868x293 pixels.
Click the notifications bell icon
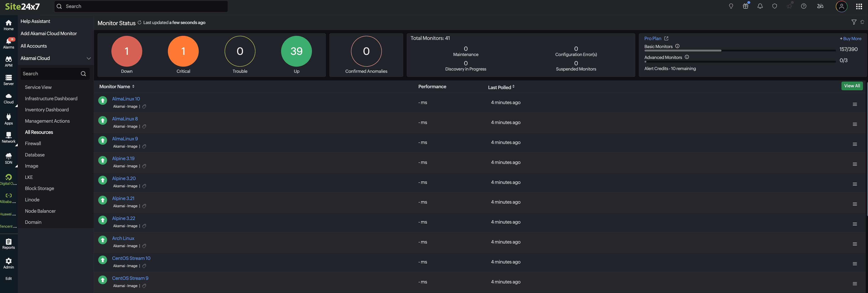pos(760,6)
